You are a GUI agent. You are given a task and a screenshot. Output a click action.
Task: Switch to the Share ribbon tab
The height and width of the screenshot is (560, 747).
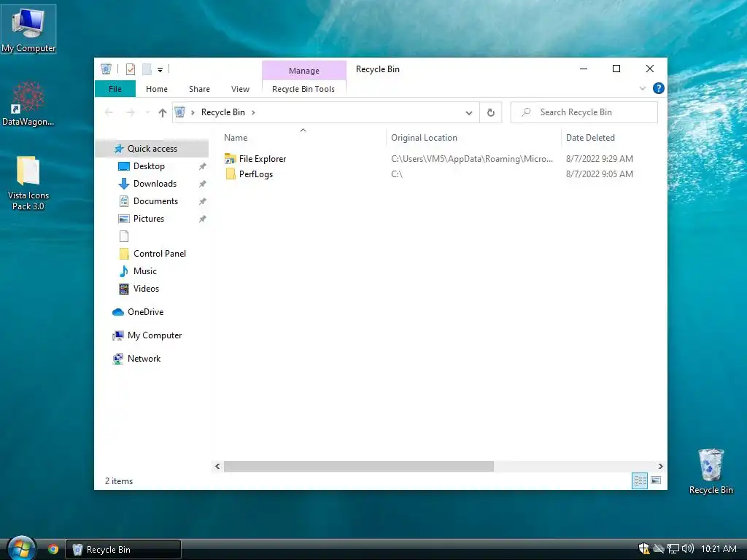(199, 89)
